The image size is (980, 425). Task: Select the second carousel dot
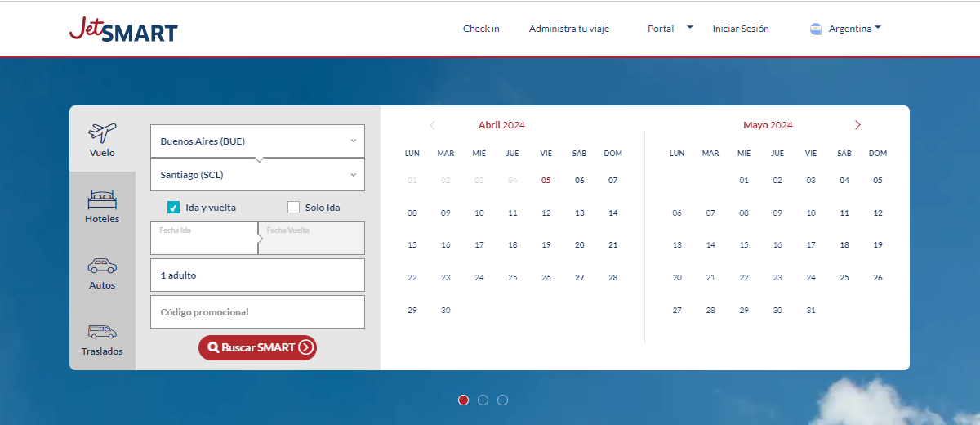tap(483, 400)
